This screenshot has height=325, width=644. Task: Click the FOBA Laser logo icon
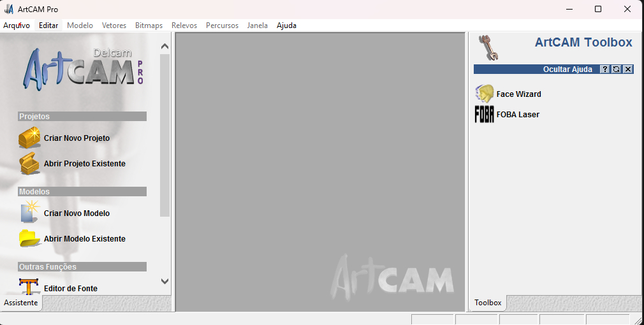pos(484,115)
